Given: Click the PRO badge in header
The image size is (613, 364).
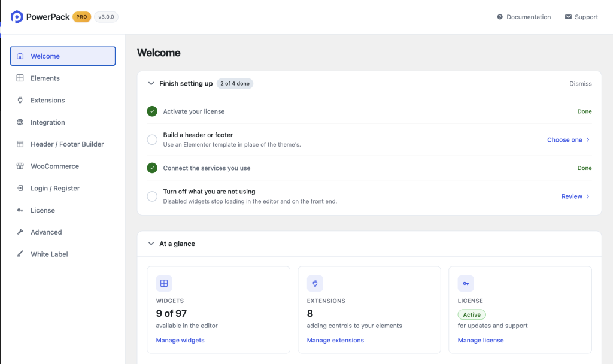Looking at the screenshot, I should (81, 17).
